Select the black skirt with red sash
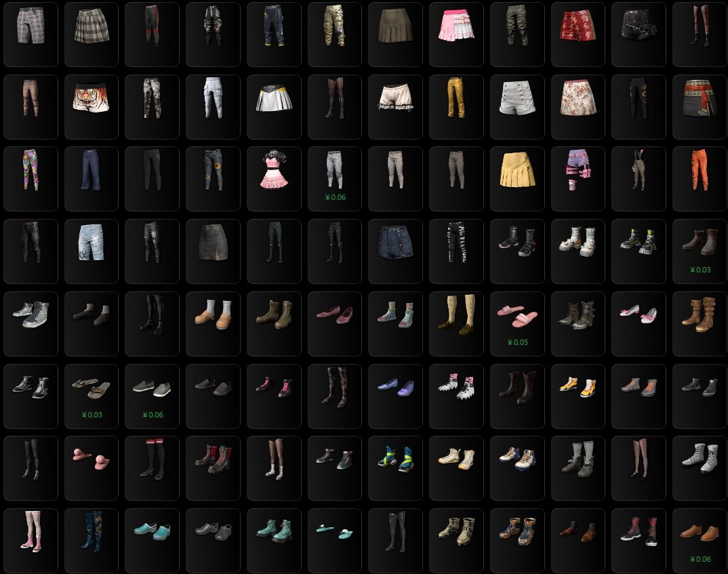The image size is (728, 574). coord(700,98)
